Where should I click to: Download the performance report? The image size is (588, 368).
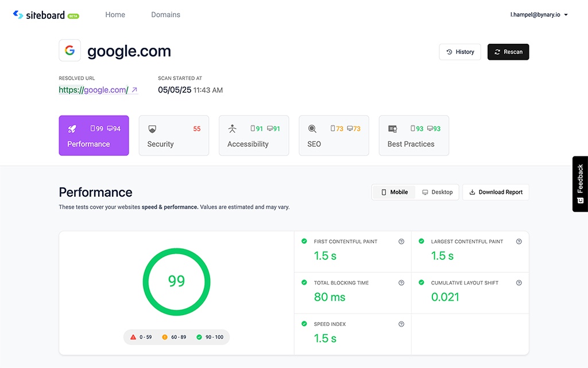(496, 192)
